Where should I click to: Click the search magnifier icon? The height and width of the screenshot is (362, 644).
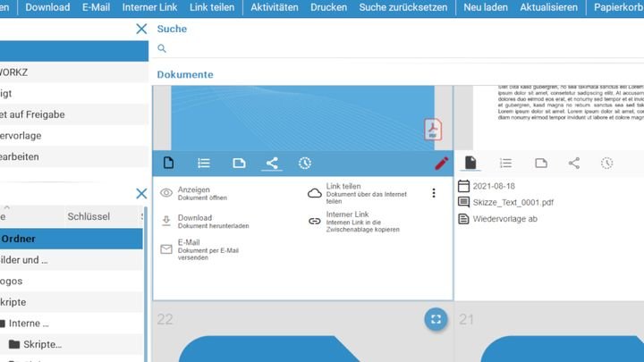coord(162,48)
